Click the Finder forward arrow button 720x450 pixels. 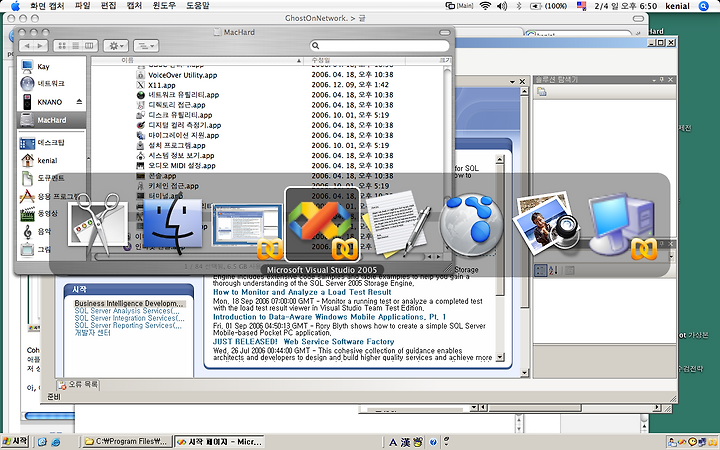point(40,45)
